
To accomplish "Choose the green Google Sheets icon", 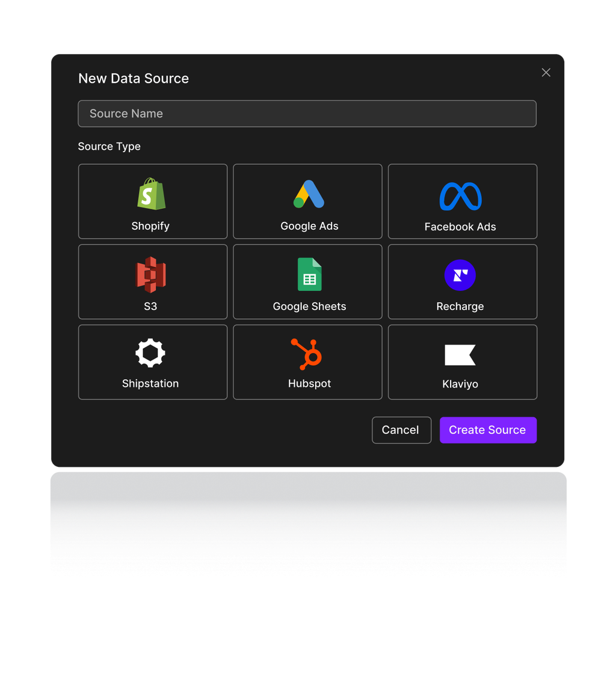I will coord(310,274).
